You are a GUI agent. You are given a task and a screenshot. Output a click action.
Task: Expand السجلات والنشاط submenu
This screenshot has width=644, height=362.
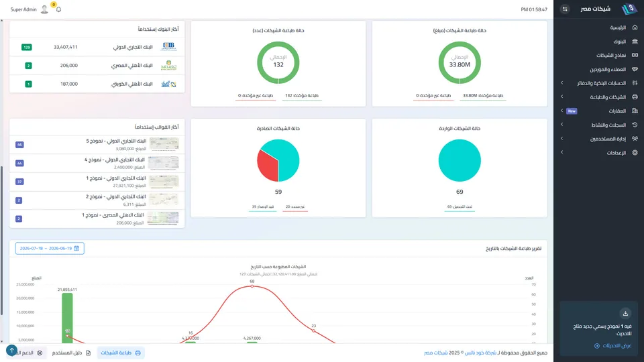point(562,125)
